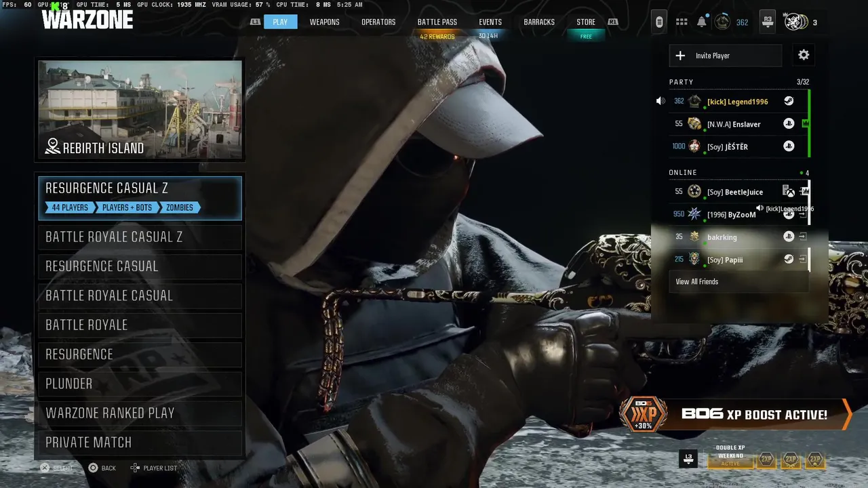
Task: Click the 2XP token with crossed weapons
Action: (791, 460)
